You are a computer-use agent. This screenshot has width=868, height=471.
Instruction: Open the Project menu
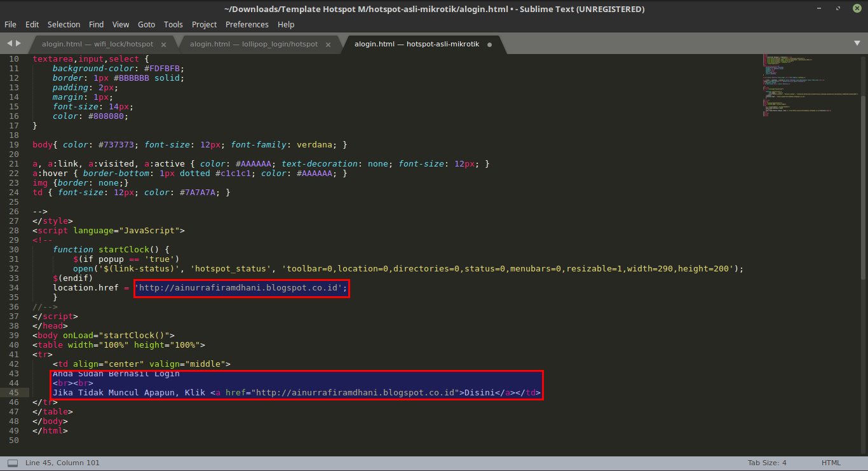[204, 24]
